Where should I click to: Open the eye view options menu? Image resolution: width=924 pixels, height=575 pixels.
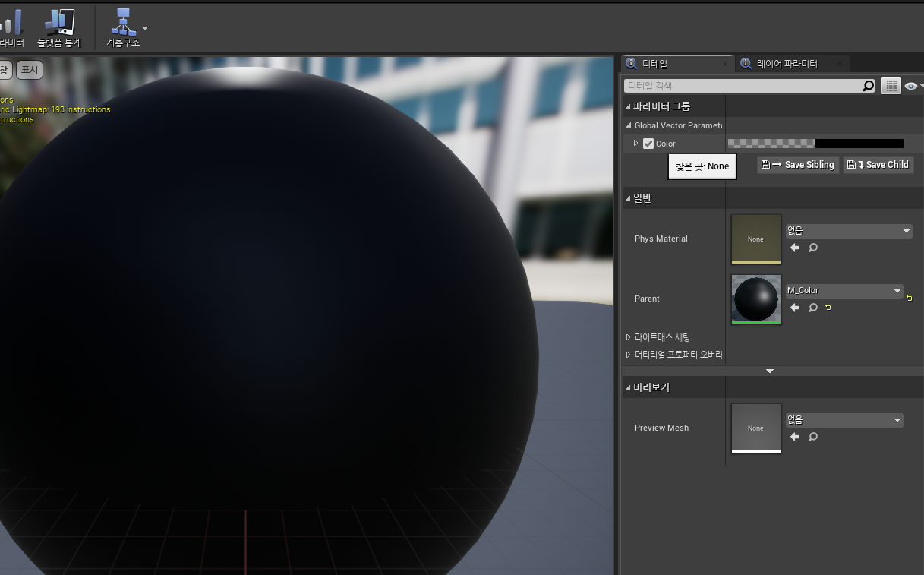click(x=913, y=86)
